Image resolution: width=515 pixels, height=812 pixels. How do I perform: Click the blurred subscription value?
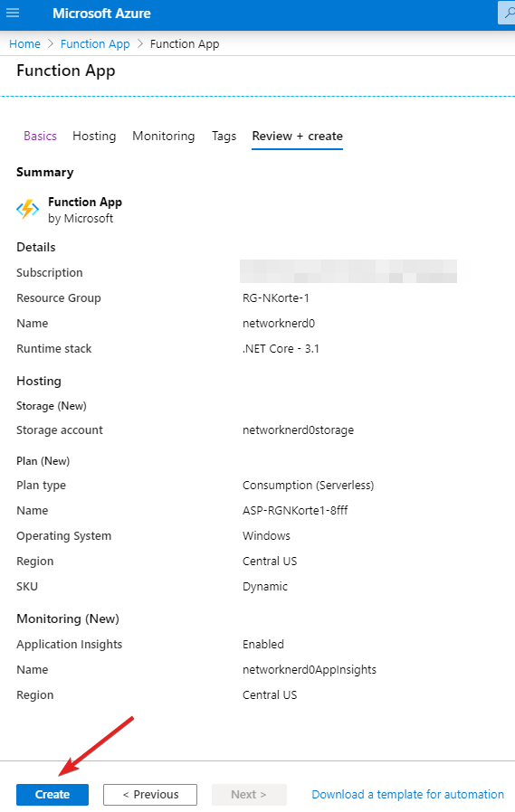(x=348, y=271)
